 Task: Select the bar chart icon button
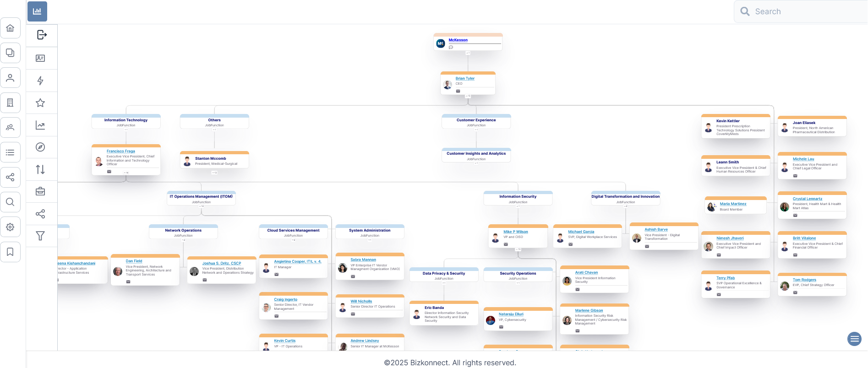tap(37, 11)
